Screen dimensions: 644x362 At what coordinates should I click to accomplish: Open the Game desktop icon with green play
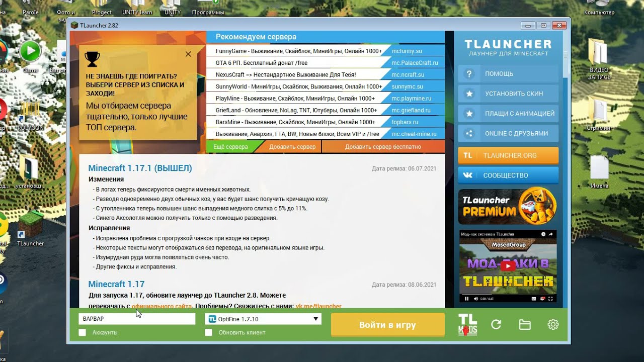pyautogui.click(x=30, y=56)
